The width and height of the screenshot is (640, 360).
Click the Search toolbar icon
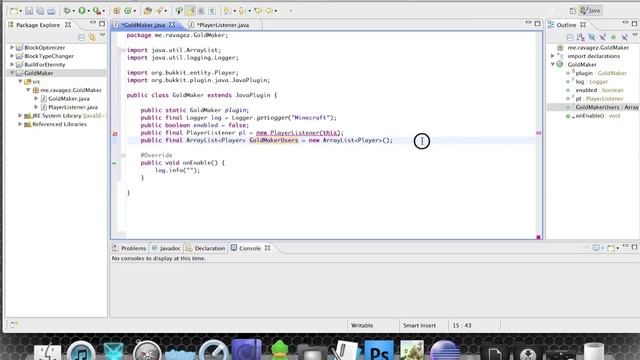(x=159, y=11)
